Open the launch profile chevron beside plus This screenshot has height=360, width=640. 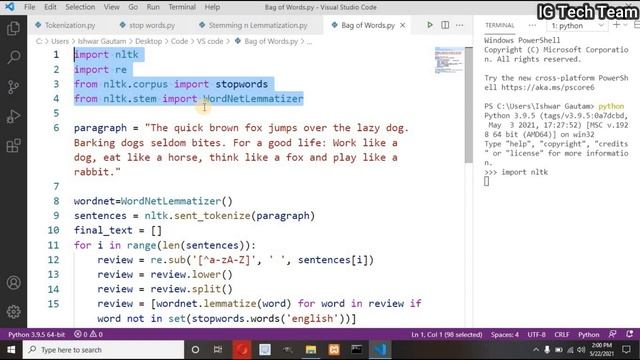click(625, 25)
